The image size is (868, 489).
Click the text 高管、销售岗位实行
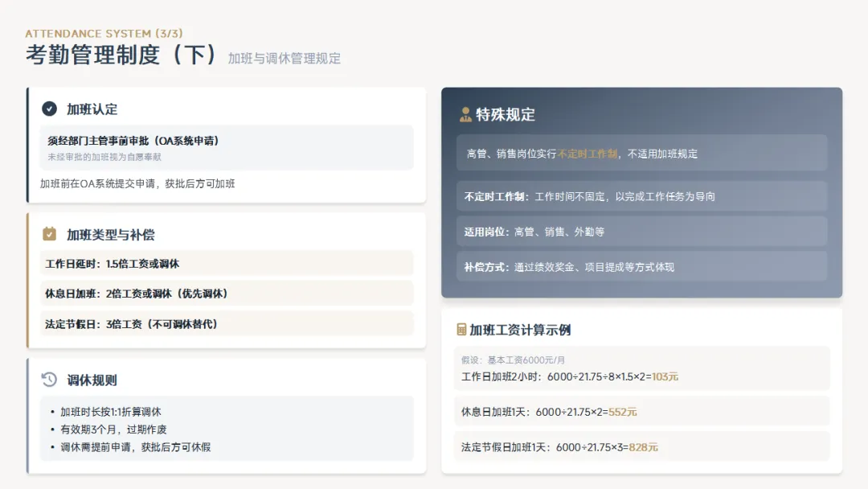[x=511, y=154]
